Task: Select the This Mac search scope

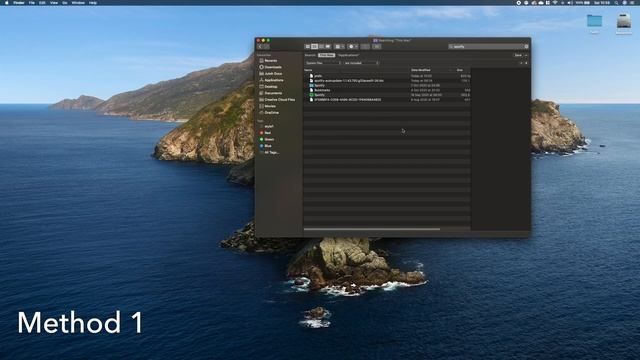Action: tap(327, 55)
